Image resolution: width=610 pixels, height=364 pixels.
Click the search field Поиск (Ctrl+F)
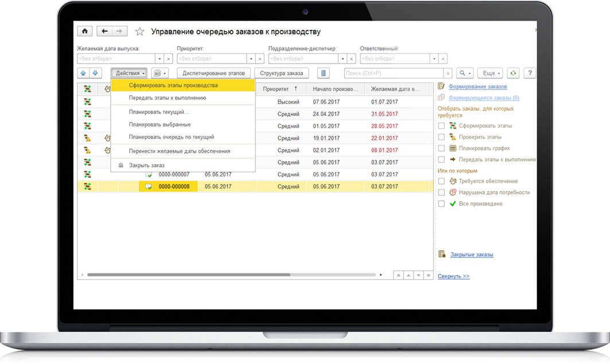394,73
